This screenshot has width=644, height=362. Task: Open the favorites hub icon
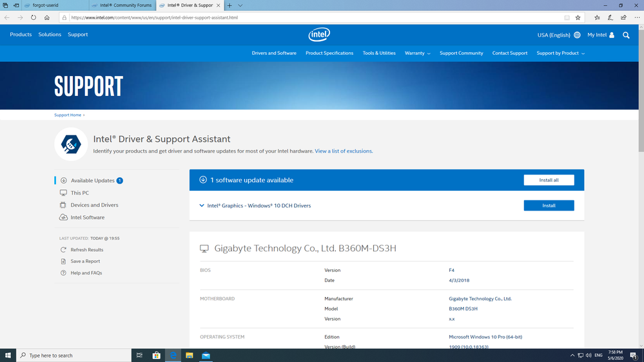click(x=597, y=17)
